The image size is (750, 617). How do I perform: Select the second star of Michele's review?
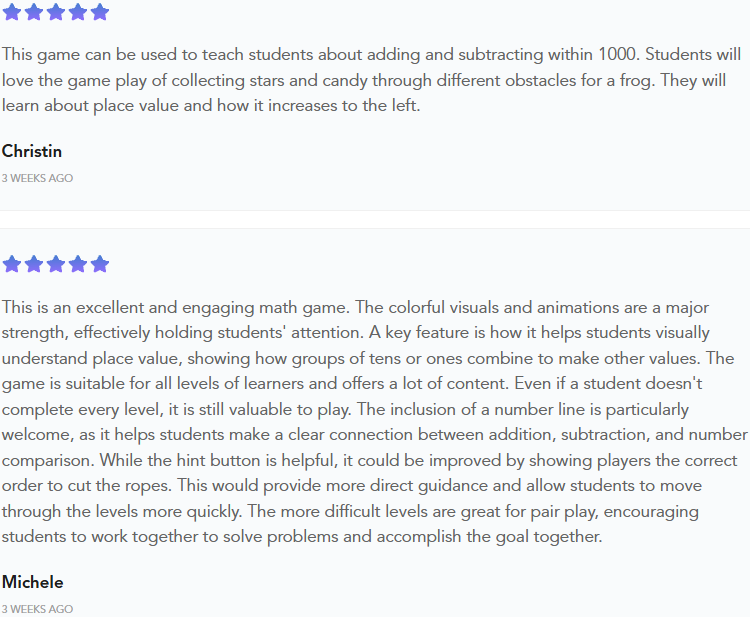(x=33, y=264)
